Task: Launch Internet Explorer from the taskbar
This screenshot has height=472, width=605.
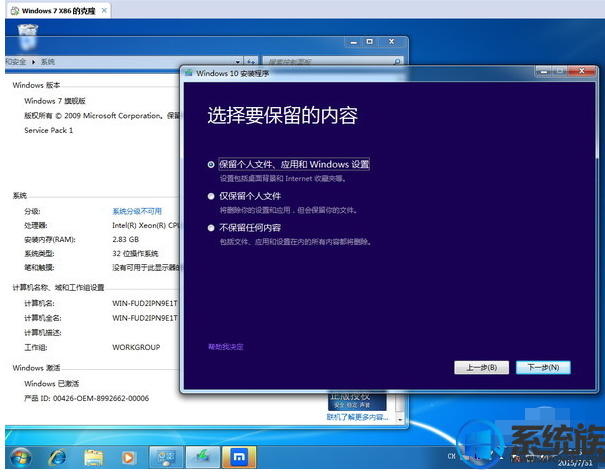Action: [57, 458]
